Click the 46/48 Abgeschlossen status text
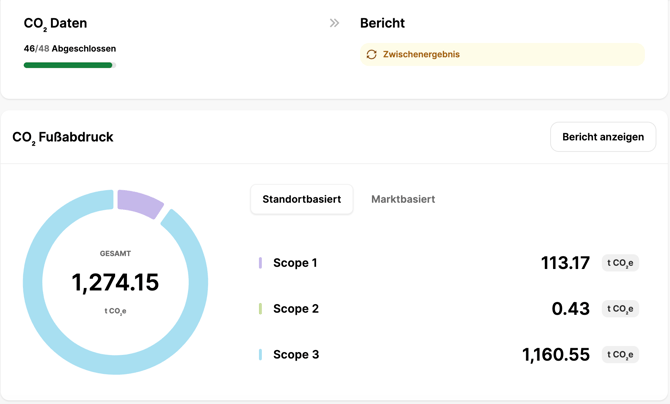Image resolution: width=670 pixels, height=404 pixels. tap(70, 48)
